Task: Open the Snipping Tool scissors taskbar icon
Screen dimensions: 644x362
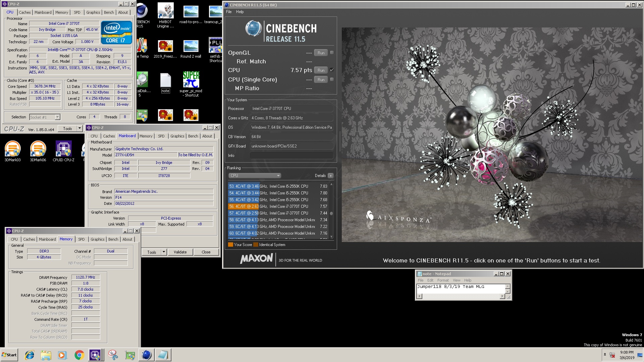Action: tap(113, 355)
